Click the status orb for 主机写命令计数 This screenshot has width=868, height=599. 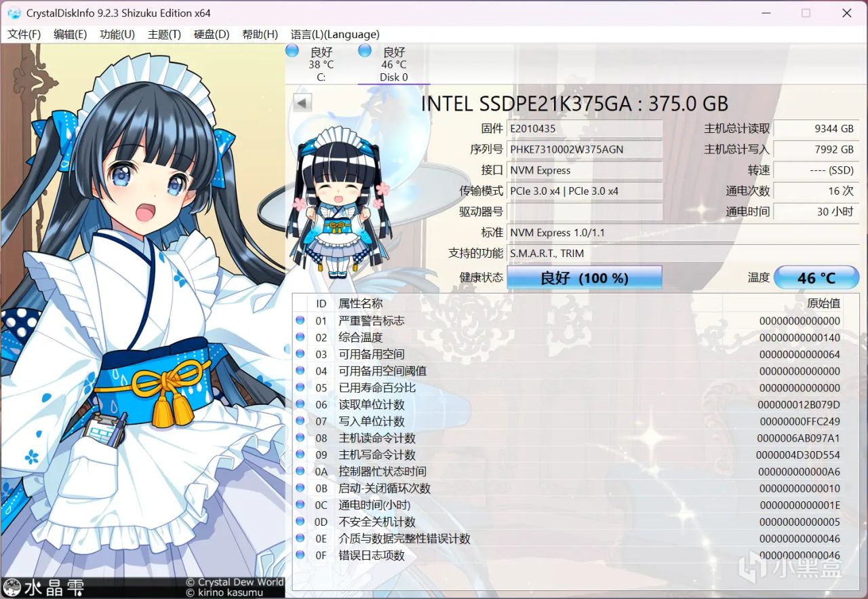300,455
